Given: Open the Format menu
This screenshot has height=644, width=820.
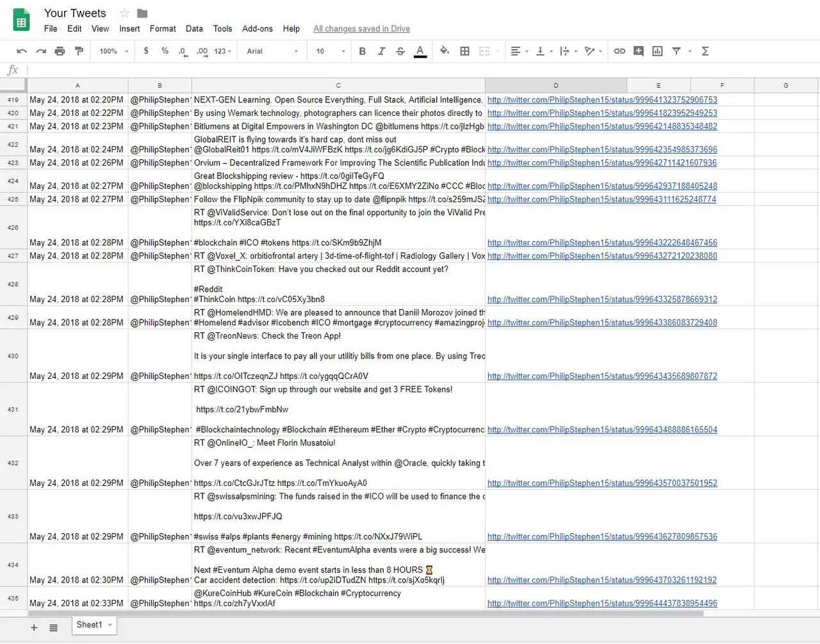Looking at the screenshot, I should coord(163,29).
